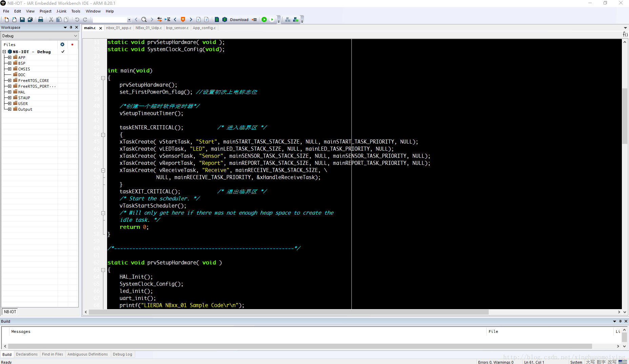Viewport: 629px width, 364px height.
Task: Click the Make build icon
Action: (x=225, y=20)
